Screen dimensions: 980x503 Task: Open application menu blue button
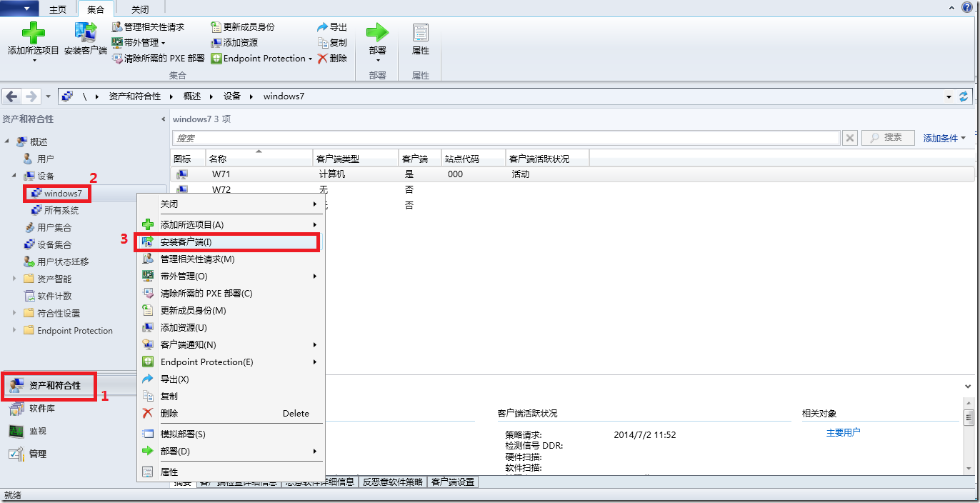pos(19,9)
